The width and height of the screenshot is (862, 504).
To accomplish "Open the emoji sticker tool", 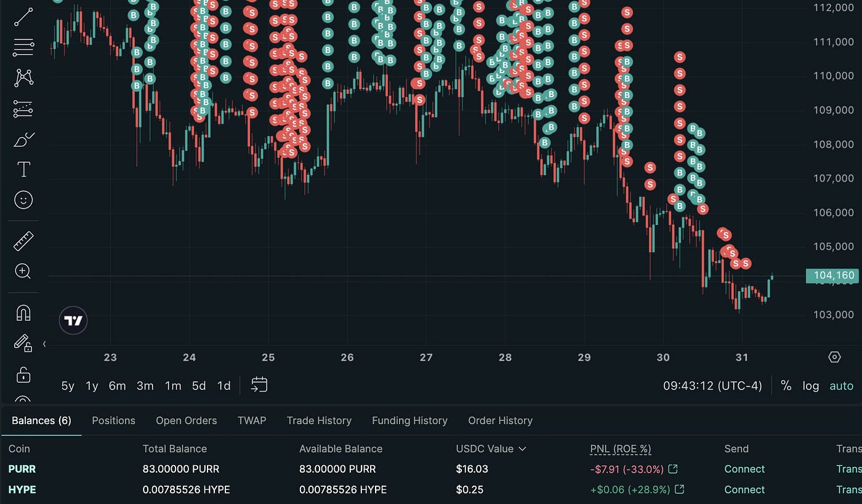I will point(23,199).
